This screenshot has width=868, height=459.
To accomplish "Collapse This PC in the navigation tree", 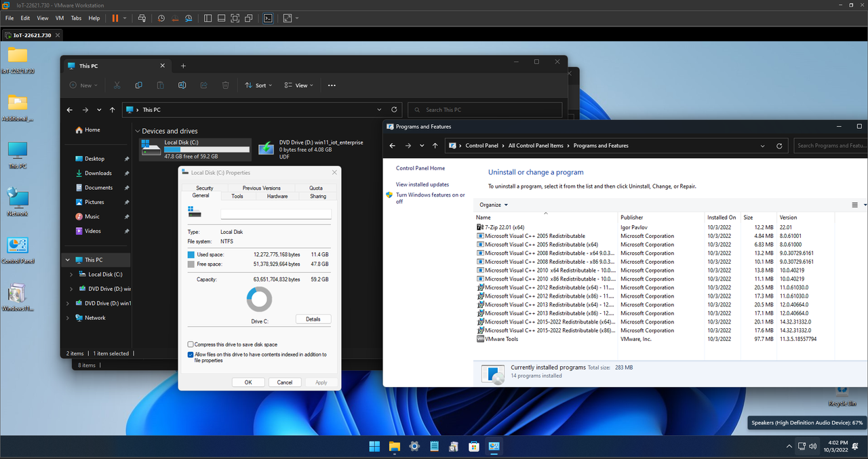I will coord(67,260).
